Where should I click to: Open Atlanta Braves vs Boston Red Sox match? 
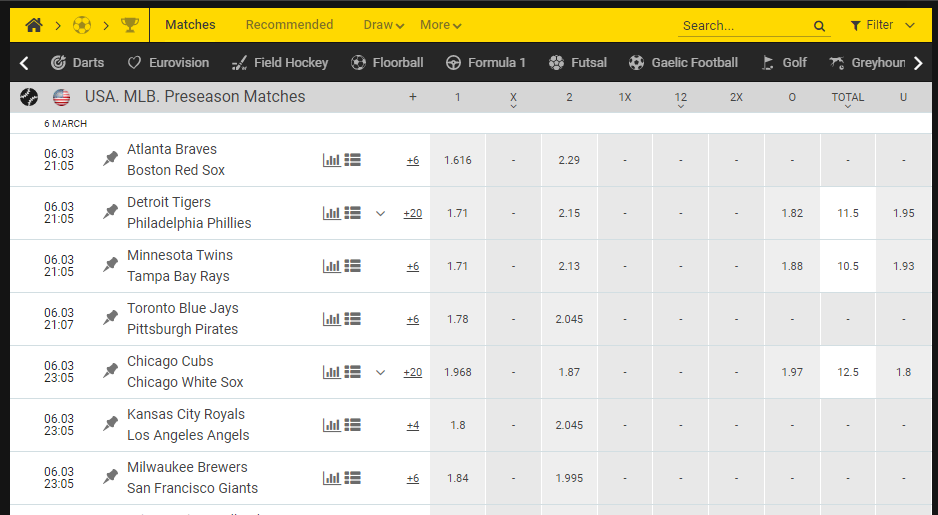[x=176, y=160]
